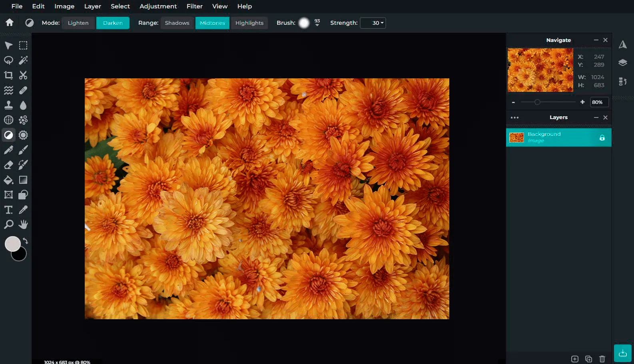Set range to Shadows
Viewport: 634px width, 364px height.
click(x=177, y=23)
